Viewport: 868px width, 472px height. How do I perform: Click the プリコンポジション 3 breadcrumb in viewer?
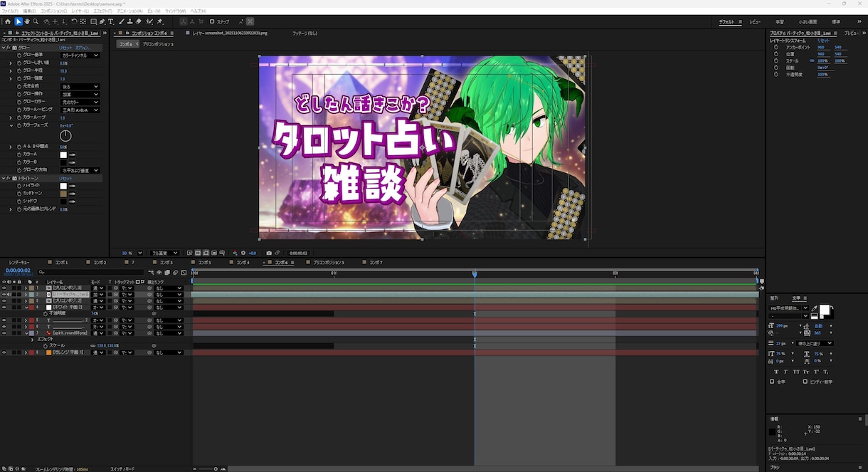click(158, 44)
